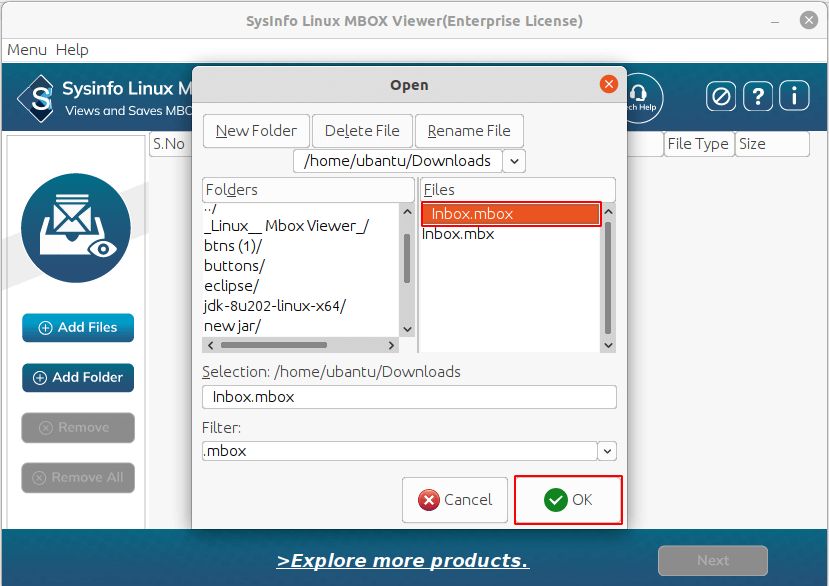The image size is (829, 586).
Task: Click the Add Files button
Action: pyautogui.click(x=78, y=327)
